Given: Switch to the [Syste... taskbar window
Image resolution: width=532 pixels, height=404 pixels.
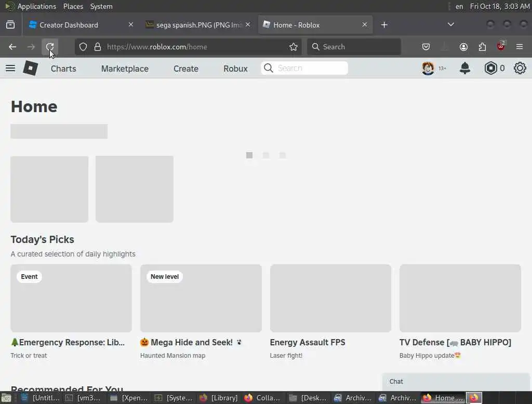Looking at the screenshot, I should pos(174,398).
